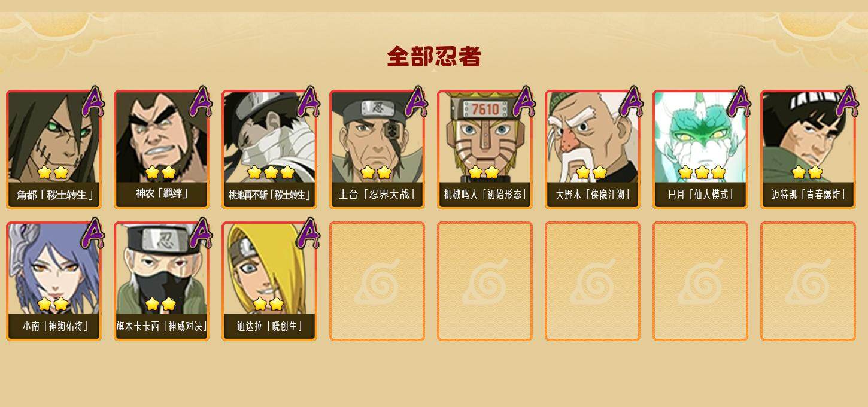Viewport: 868px width, 407px height.
Task: Select the 角都「秽土转生」ninja card
Action: point(54,150)
